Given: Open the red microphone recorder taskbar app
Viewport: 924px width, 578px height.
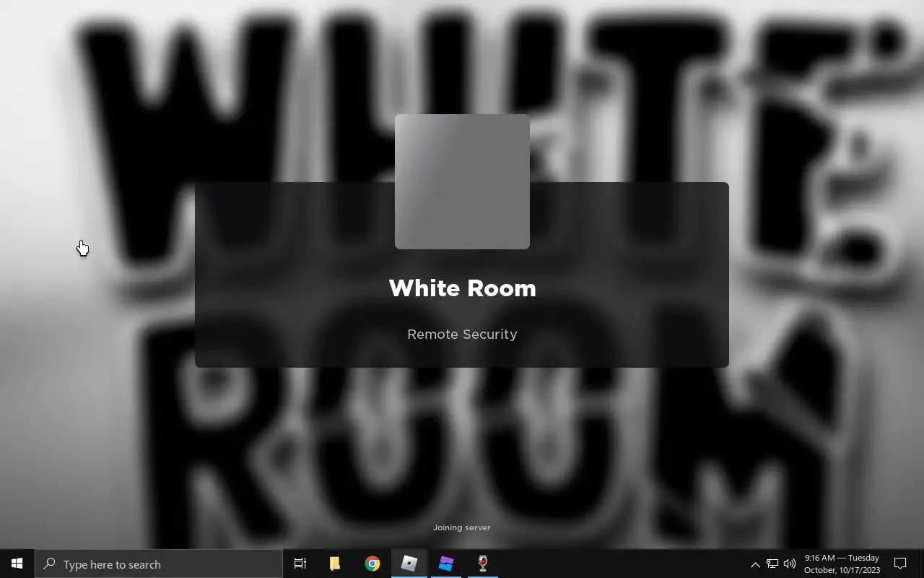Looking at the screenshot, I should click(x=483, y=564).
